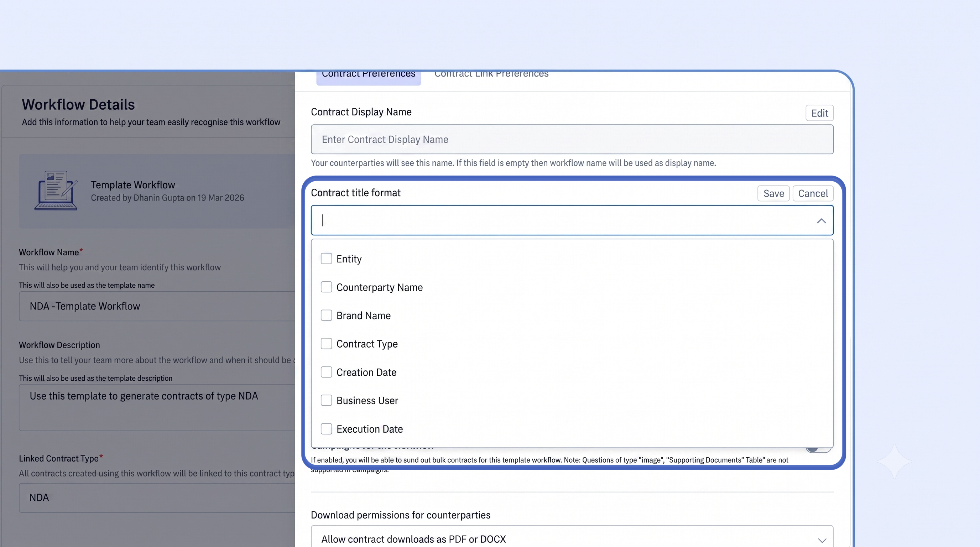The image size is (980, 547).
Task: Tick the Business User checkbox
Action: point(326,401)
